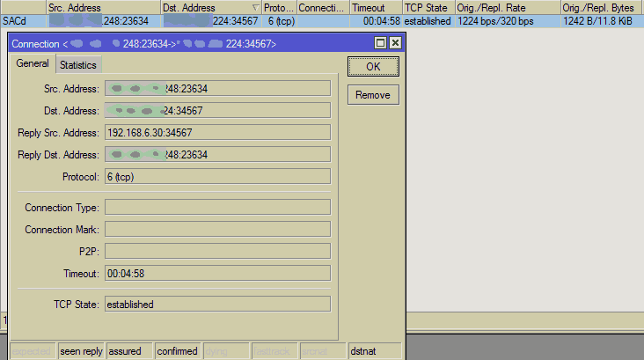The width and height of the screenshot is (644, 360).
Task: Select the SACd flags cell in table row
Action: (x=24, y=21)
